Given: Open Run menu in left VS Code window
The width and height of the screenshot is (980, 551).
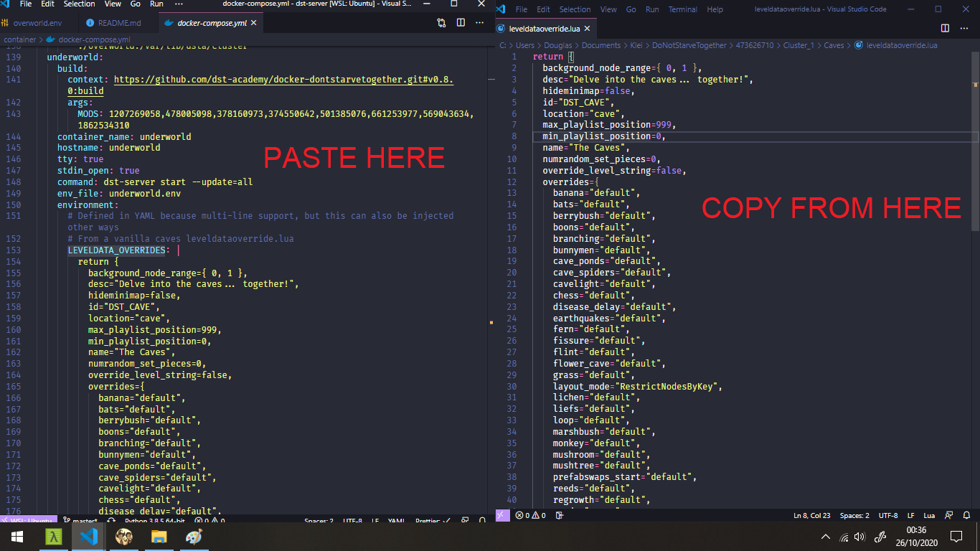Looking at the screenshot, I should (x=156, y=4).
